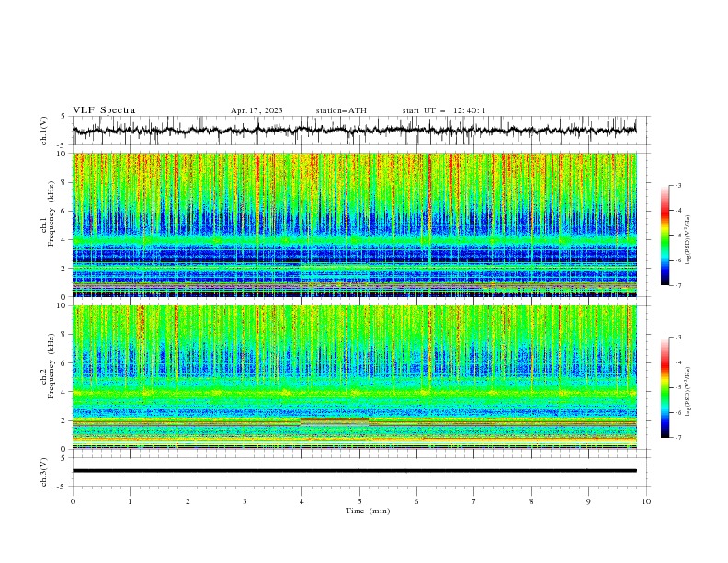Click the time axis tick label '0'
This screenshot has width=728, height=563.
click(73, 501)
